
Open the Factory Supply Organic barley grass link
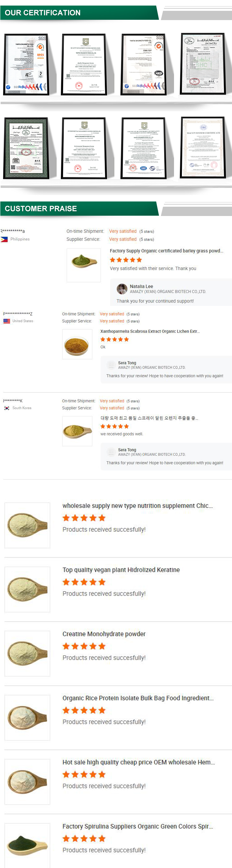(166, 251)
